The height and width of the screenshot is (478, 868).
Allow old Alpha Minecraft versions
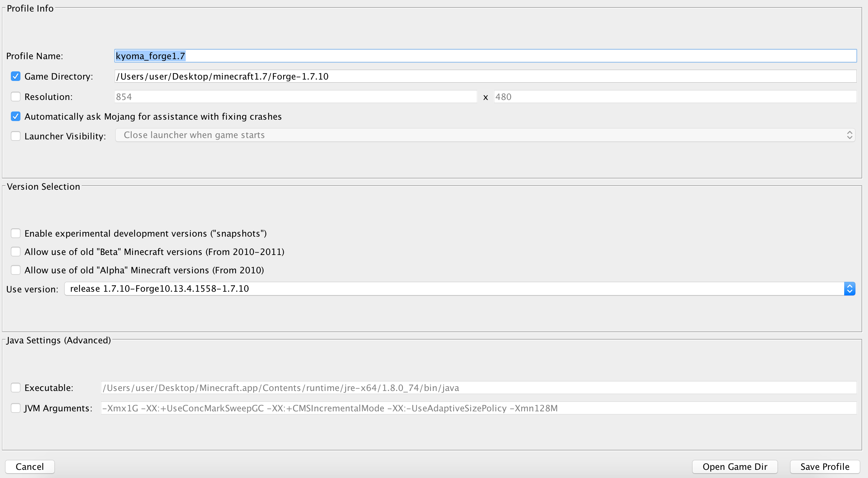point(16,270)
